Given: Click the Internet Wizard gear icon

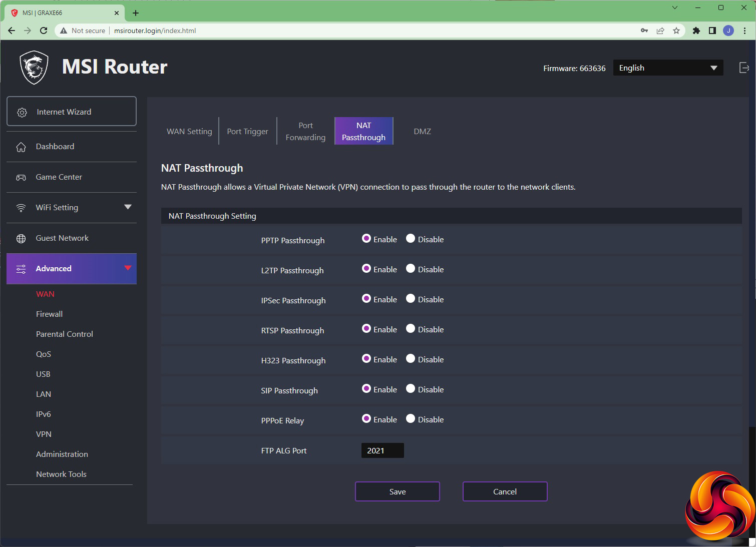Looking at the screenshot, I should [22, 112].
